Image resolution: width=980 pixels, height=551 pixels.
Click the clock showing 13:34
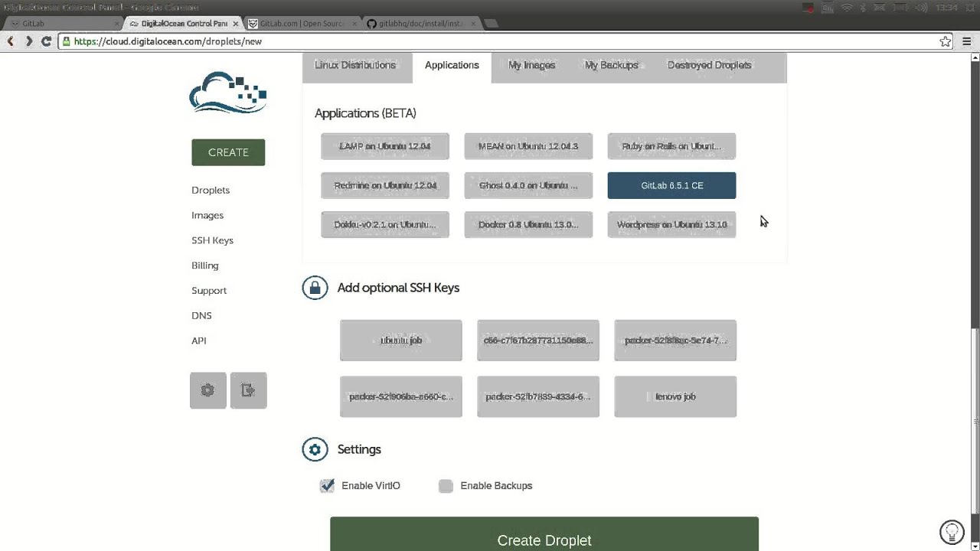(x=946, y=8)
